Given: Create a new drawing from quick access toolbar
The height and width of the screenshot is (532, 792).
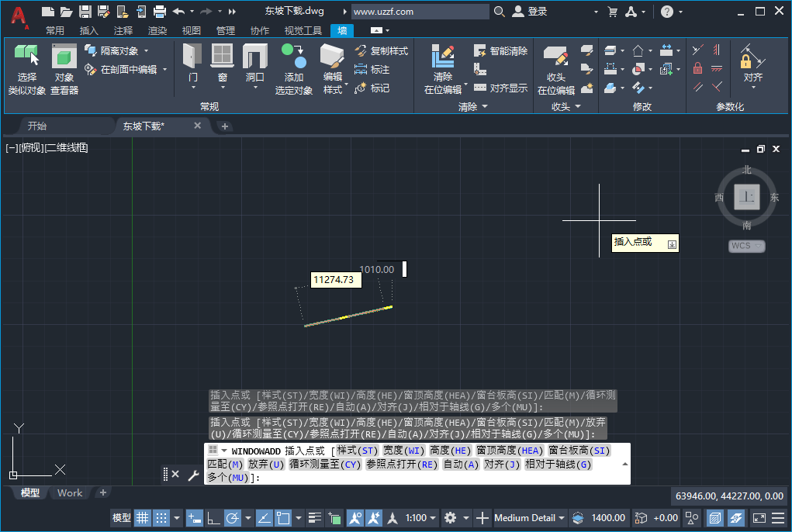Looking at the screenshot, I should (x=47, y=12).
